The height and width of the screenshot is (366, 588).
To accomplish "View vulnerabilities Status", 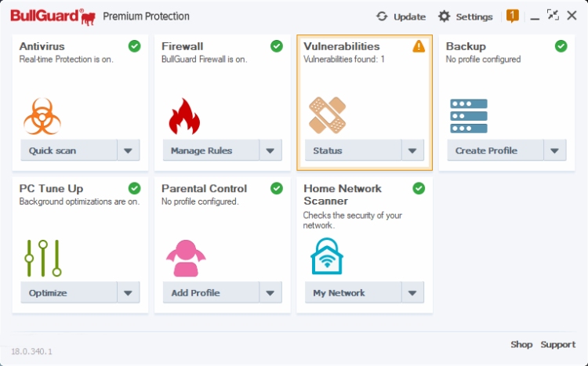I will 354,150.
